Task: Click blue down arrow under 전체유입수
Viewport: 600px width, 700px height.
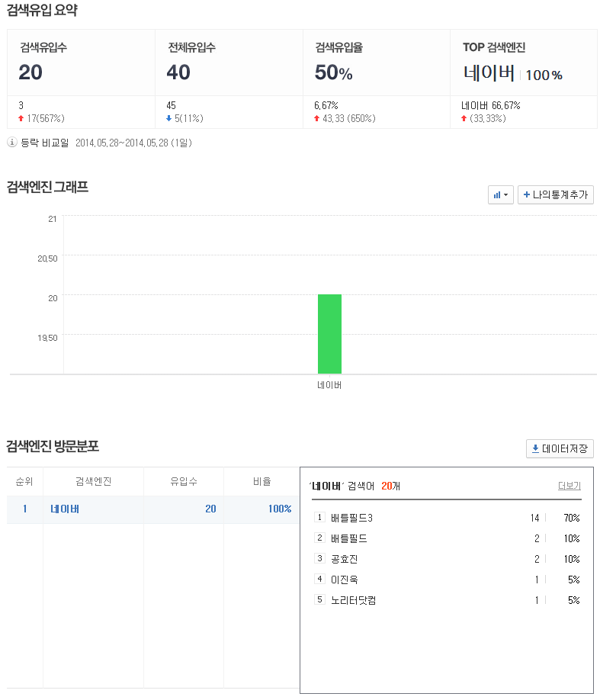Action: click(x=169, y=119)
